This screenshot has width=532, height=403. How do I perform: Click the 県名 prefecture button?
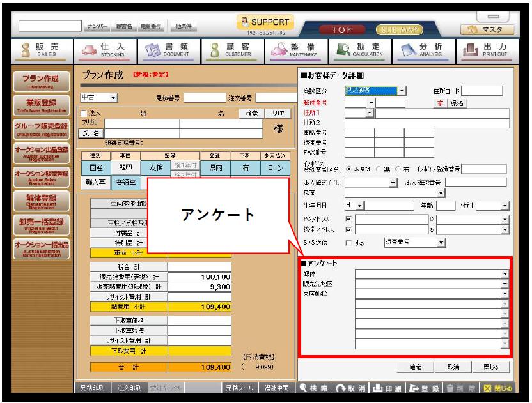click(457, 103)
